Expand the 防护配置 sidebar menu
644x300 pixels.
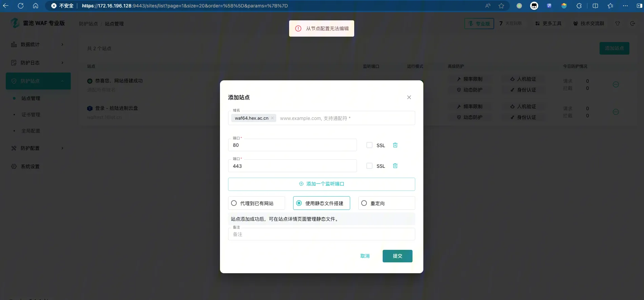pos(37,148)
